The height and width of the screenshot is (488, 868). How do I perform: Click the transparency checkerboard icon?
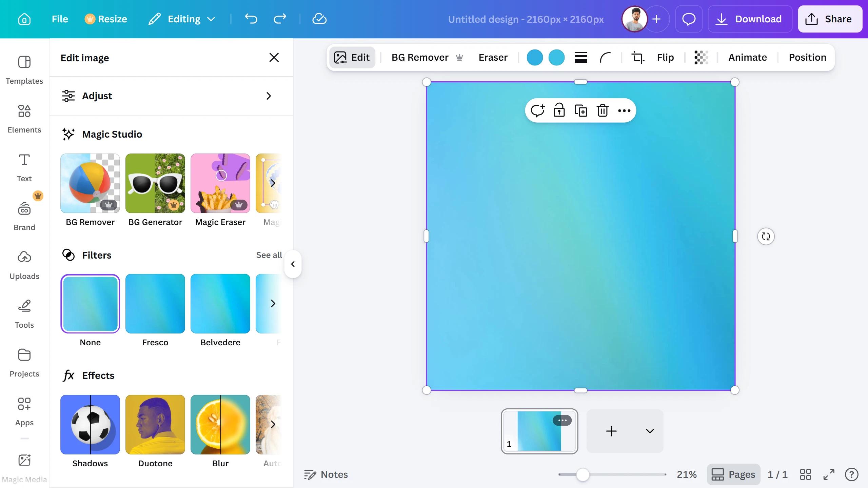(x=701, y=57)
